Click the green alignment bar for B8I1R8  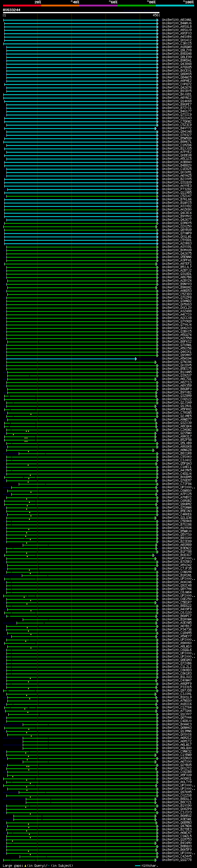click(x=88, y=454)
